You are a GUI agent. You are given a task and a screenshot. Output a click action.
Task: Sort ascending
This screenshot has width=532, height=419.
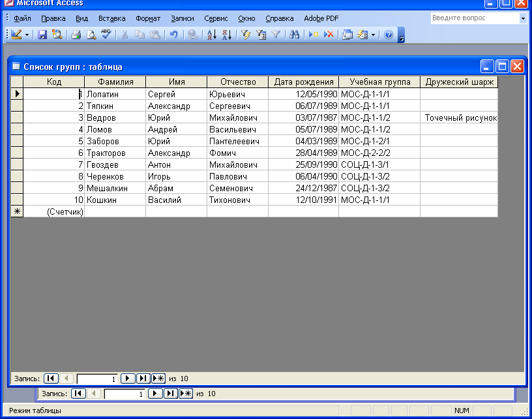pyautogui.click(x=212, y=35)
